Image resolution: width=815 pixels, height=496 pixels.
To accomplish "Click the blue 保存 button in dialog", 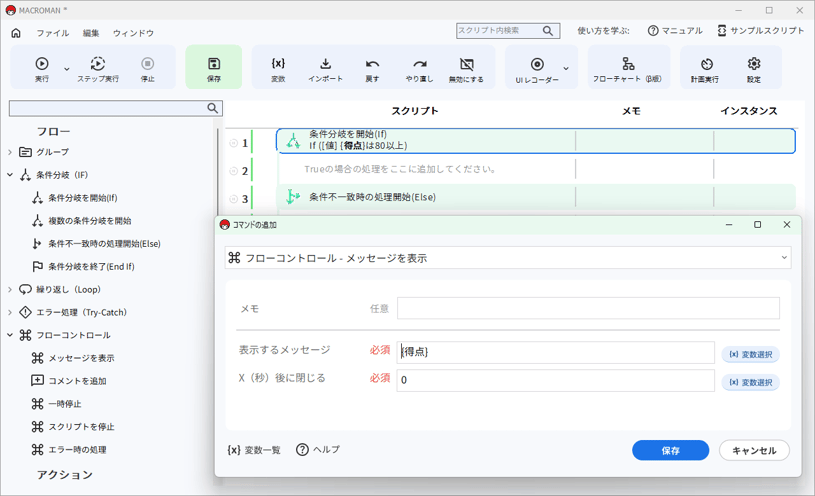I will [670, 451].
